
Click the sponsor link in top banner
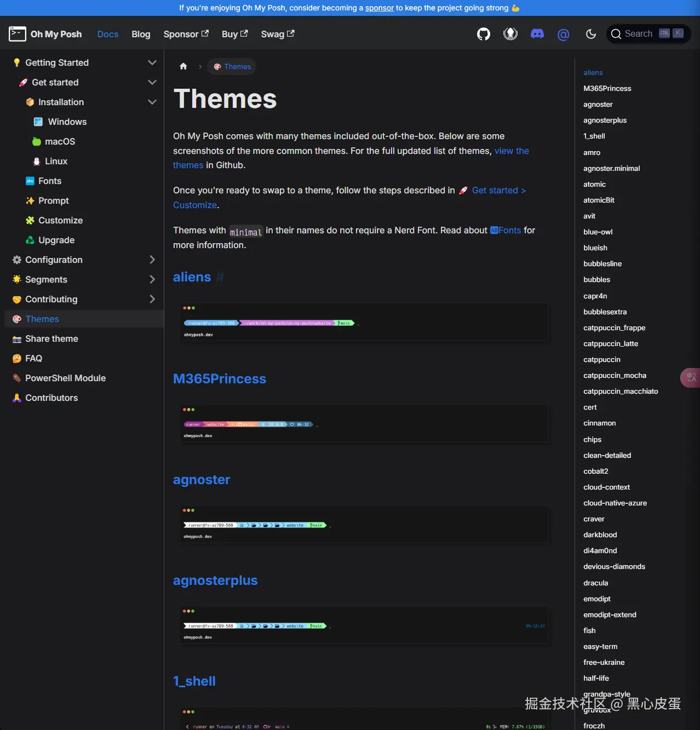380,8
